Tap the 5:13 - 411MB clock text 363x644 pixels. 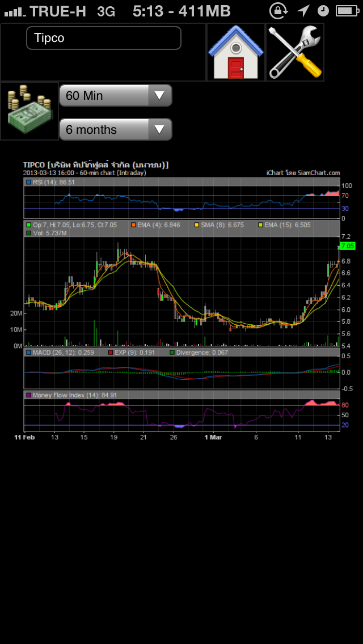click(181, 11)
